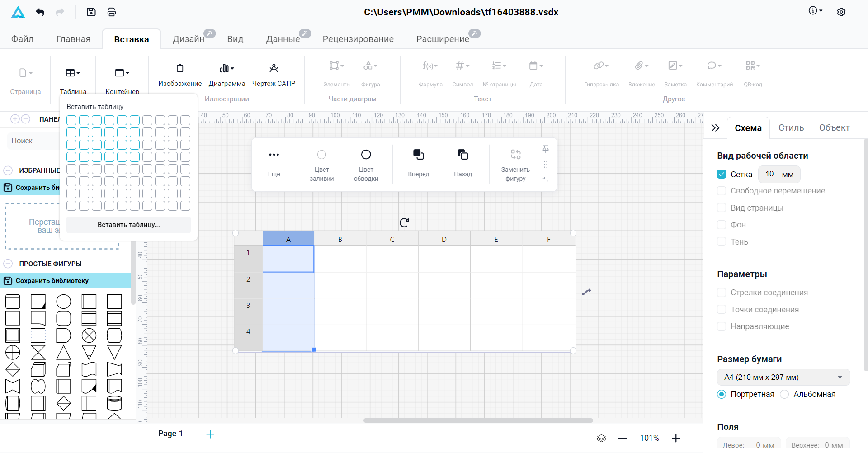This screenshot has height=453, width=868.
Task: Click the Чертеж САПР icon
Action: point(274,68)
